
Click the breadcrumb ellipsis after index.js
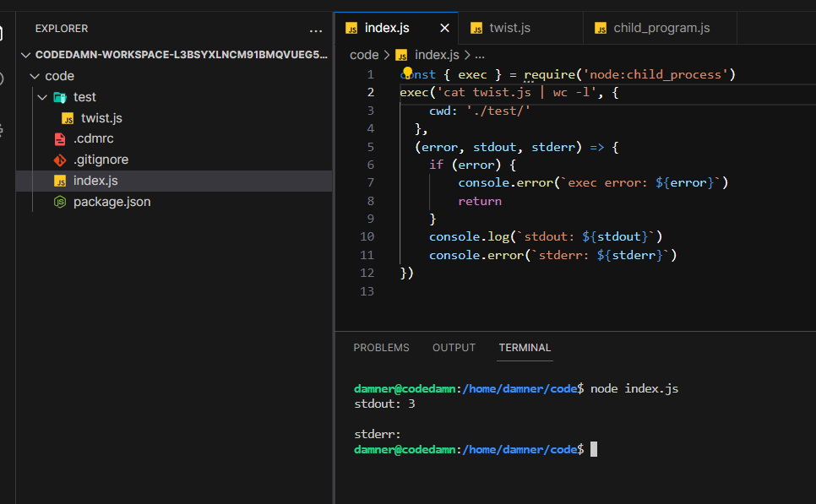point(480,55)
